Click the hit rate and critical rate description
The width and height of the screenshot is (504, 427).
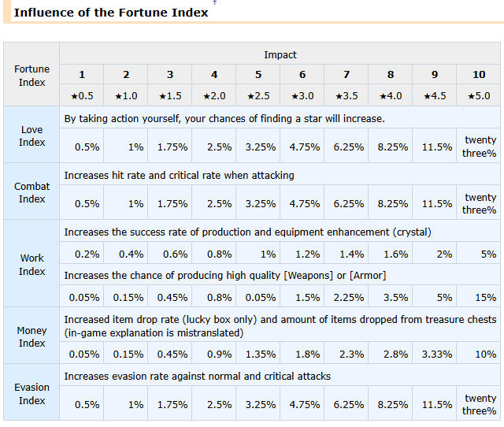click(x=179, y=175)
